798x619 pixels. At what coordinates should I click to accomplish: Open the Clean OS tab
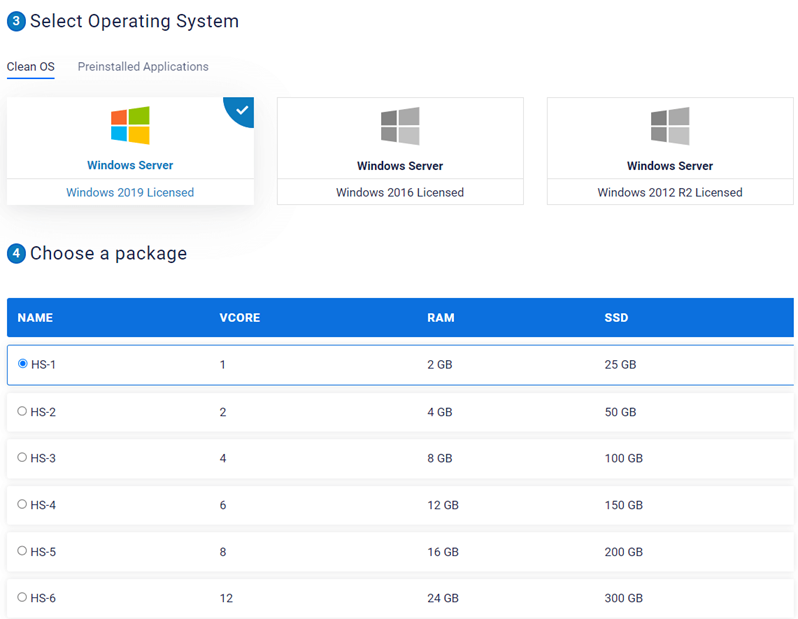click(x=31, y=67)
